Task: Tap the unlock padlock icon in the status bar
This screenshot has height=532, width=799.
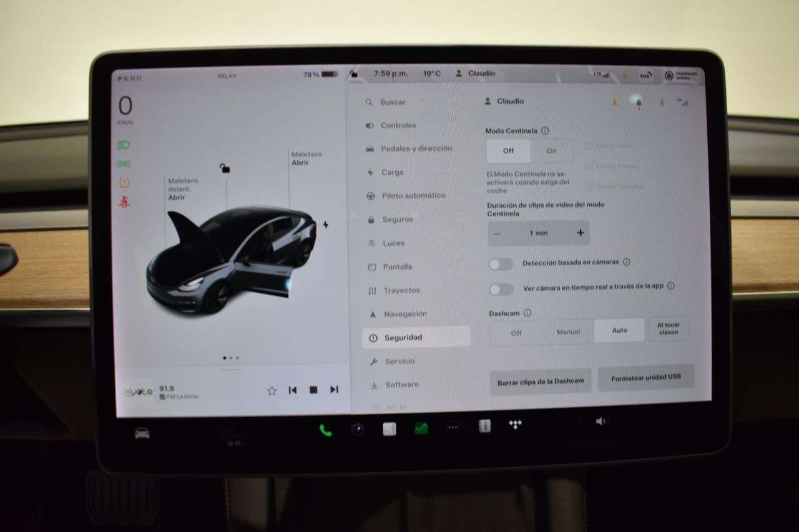Action: click(x=353, y=73)
